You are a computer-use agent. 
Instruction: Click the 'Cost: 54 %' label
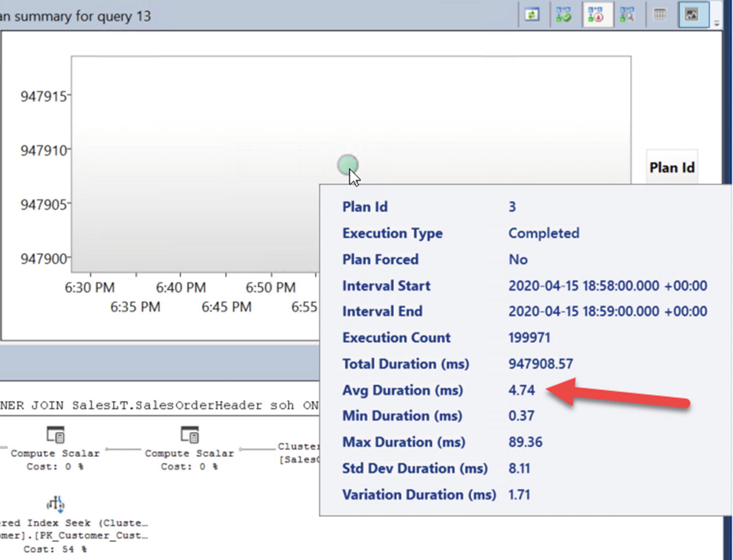tap(55, 549)
